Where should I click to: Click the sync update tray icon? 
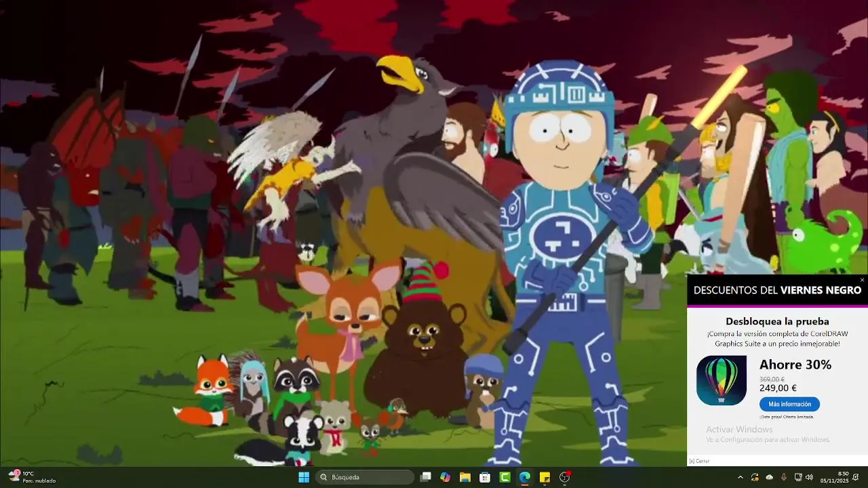point(755,477)
